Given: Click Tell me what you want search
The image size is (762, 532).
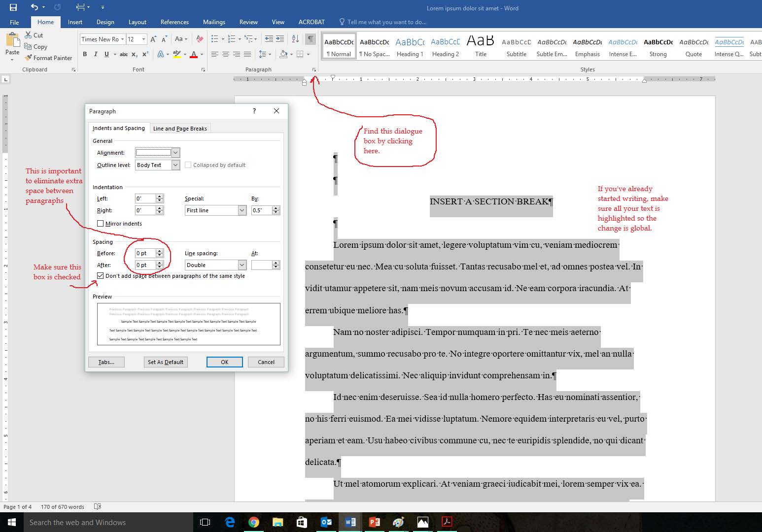Looking at the screenshot, I should coord(382,22).
